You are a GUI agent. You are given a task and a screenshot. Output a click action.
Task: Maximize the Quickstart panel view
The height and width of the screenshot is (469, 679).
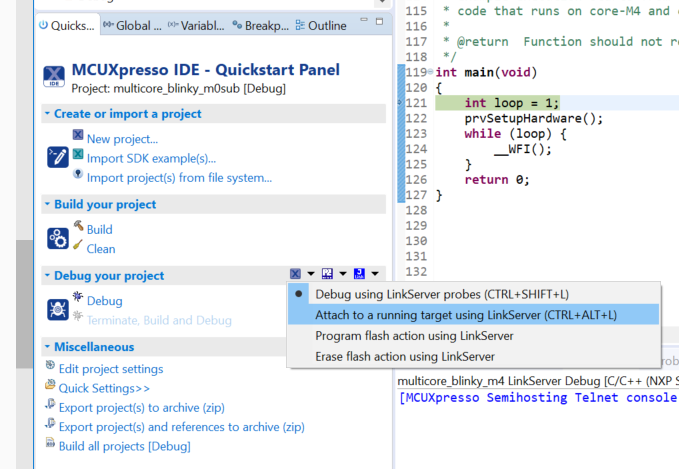click(379, 21)
